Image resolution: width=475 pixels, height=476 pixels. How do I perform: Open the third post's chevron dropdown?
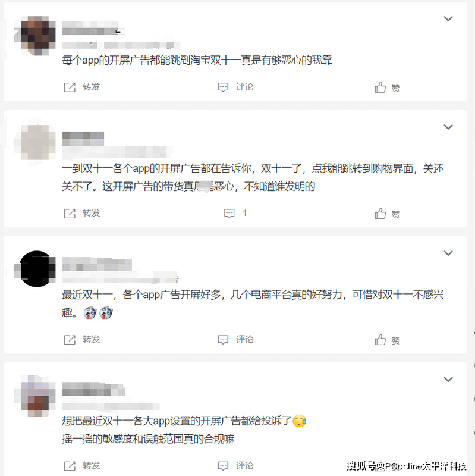(448, 253)
